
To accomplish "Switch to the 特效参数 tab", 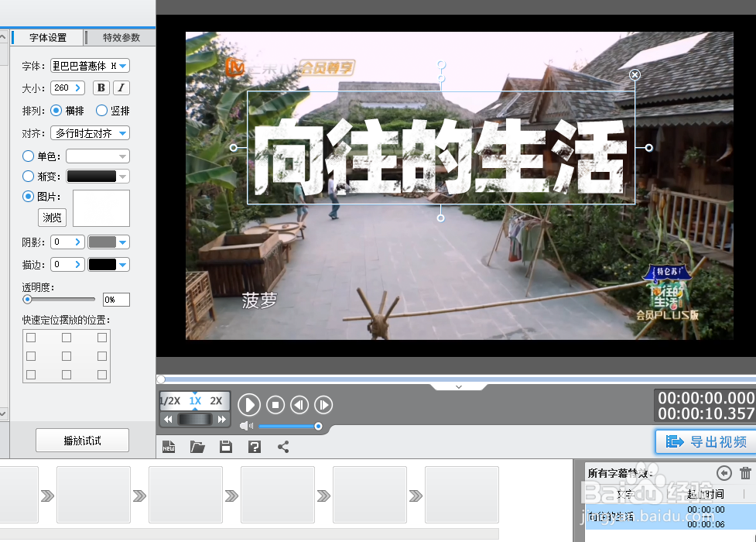I will click(x=121, y=38).
